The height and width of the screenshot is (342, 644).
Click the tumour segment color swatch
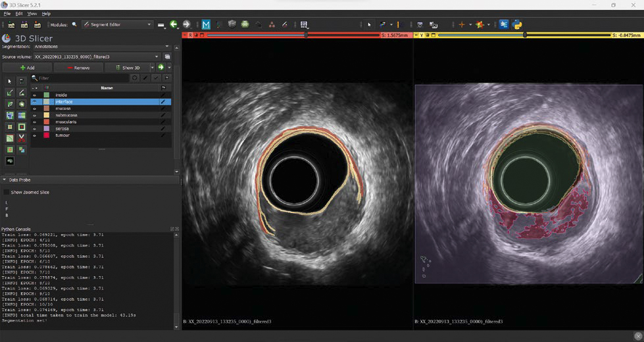point(47,135)
